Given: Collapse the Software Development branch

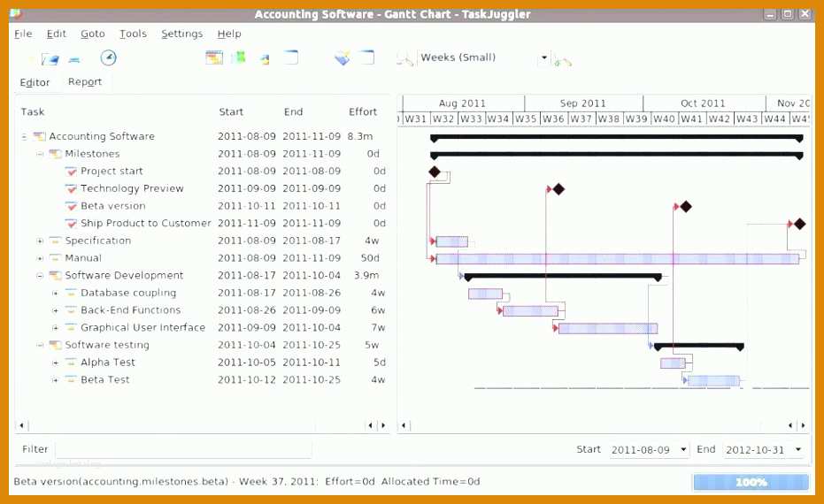Looking at the screenshot, I should click(x=40, y=276).
